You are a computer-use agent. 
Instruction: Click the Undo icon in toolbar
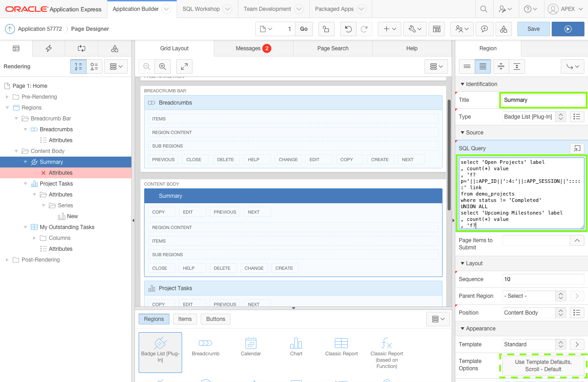(x=348, y=29)
